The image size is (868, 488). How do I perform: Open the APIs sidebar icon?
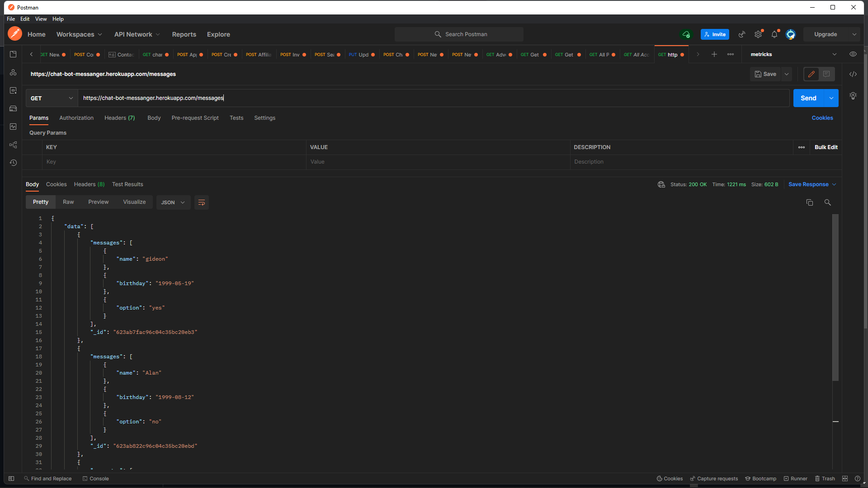pos(13,72)
